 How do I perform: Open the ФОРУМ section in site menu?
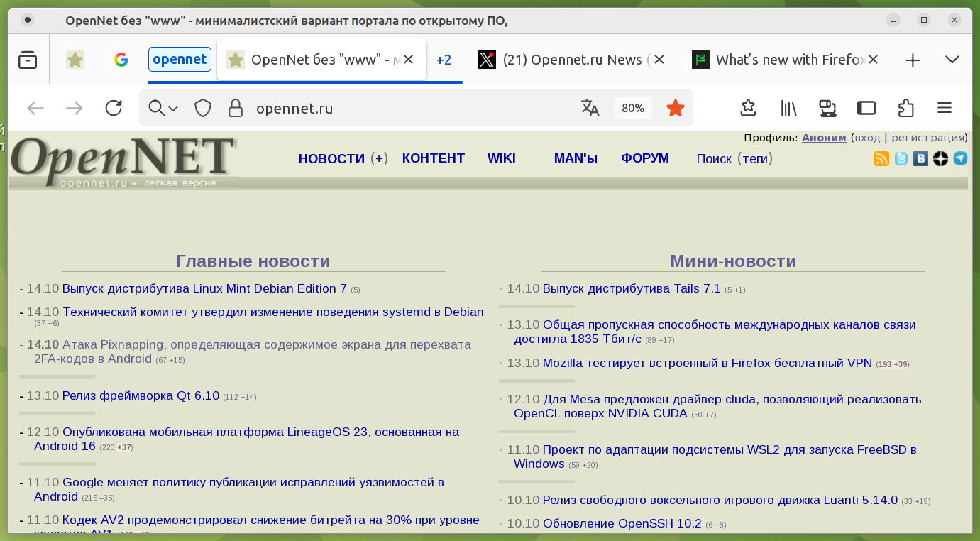coord(644,158)
